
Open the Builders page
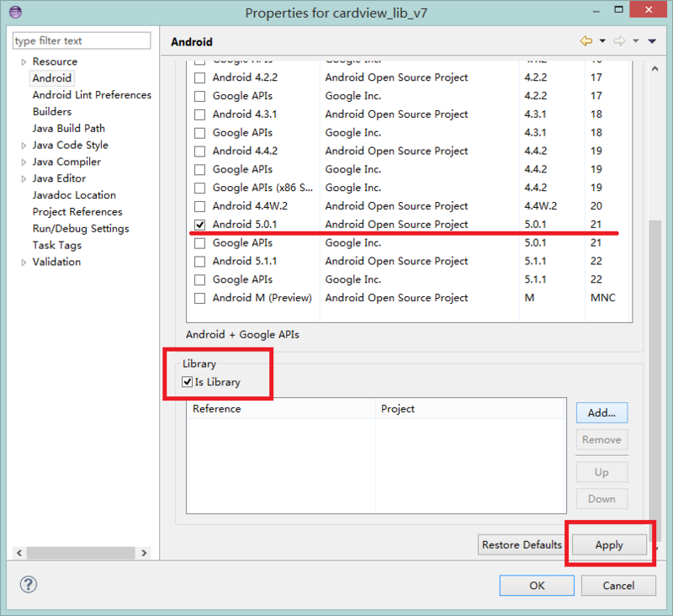(52, 112)
